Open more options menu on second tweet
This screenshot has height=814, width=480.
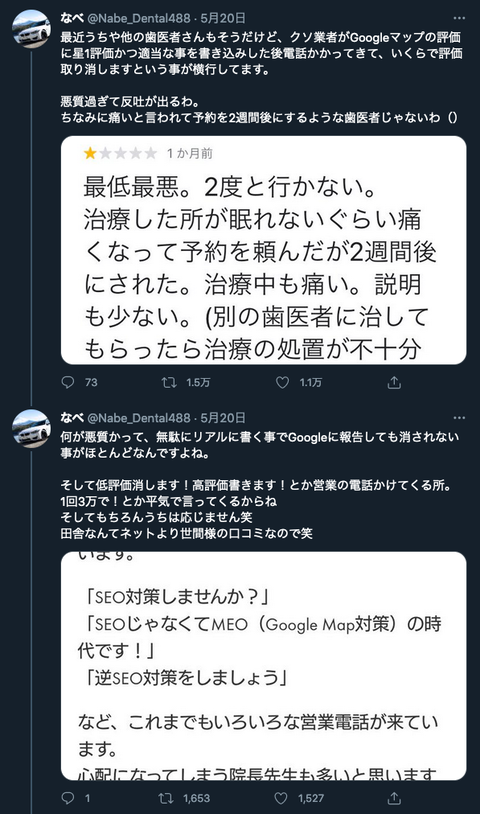459,418
